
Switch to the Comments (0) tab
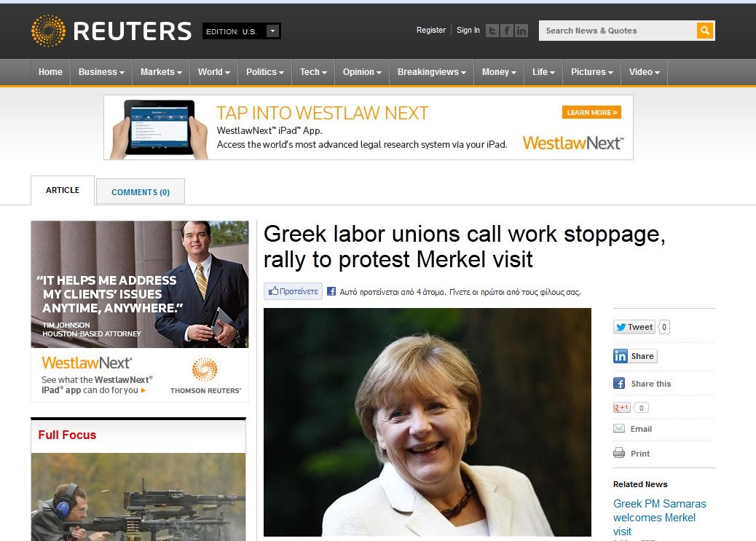click(x=141, y=192)
